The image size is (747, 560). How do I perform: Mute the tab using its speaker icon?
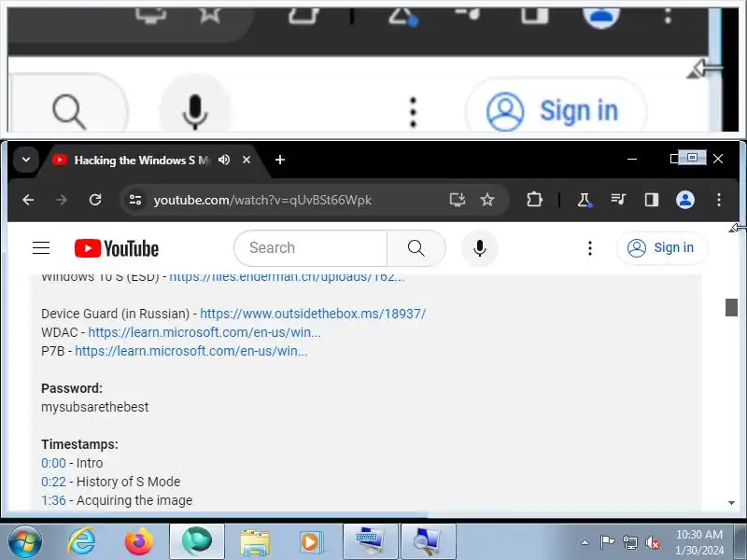[224, 160]
